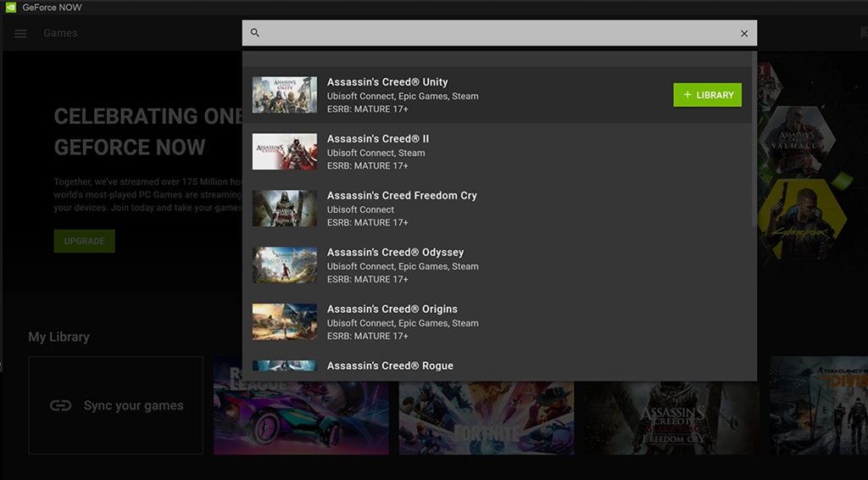Viewport: 868px width, 480px height.
Task: Click the GeForce NOW logo in title bar
Action: pyautogui.click(x=10, y=7)
